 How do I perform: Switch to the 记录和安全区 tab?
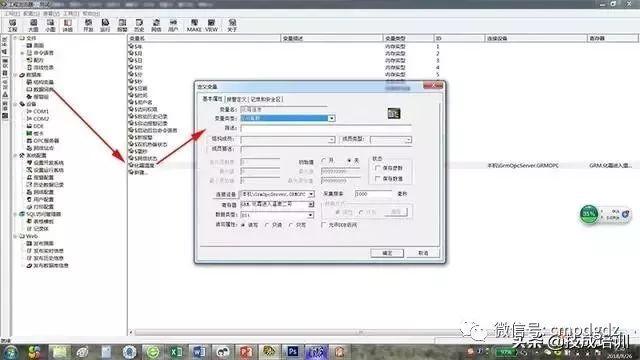coord(266,99)
